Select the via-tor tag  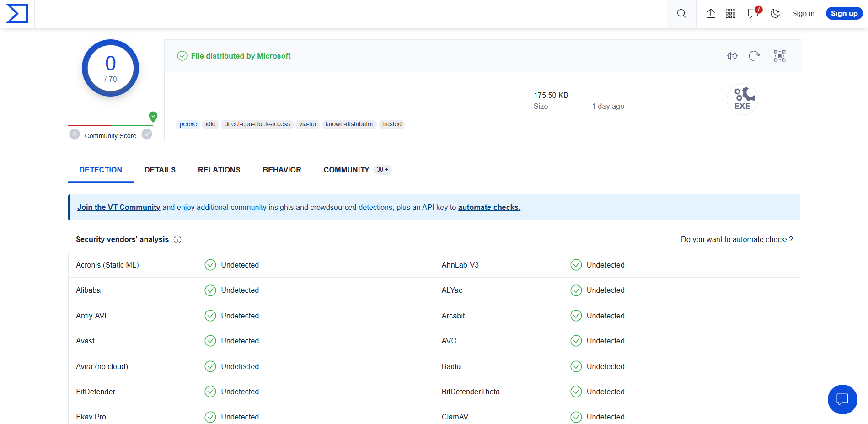(308, 124)
